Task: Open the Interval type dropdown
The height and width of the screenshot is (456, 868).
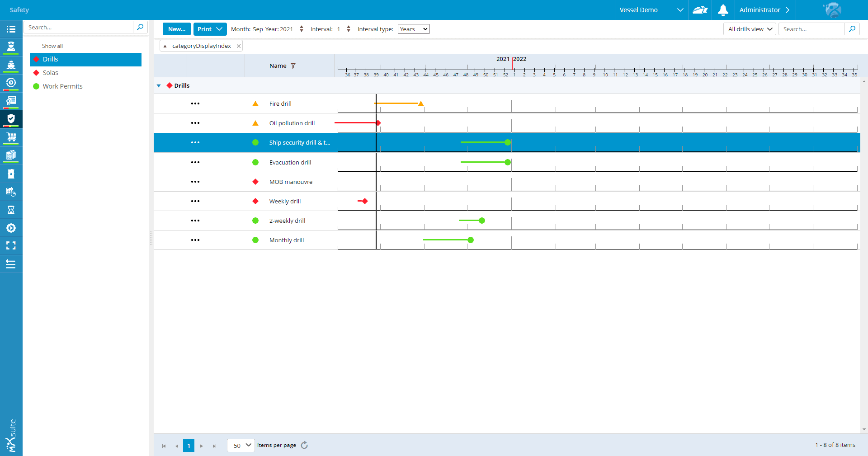Action: (413, 29)
